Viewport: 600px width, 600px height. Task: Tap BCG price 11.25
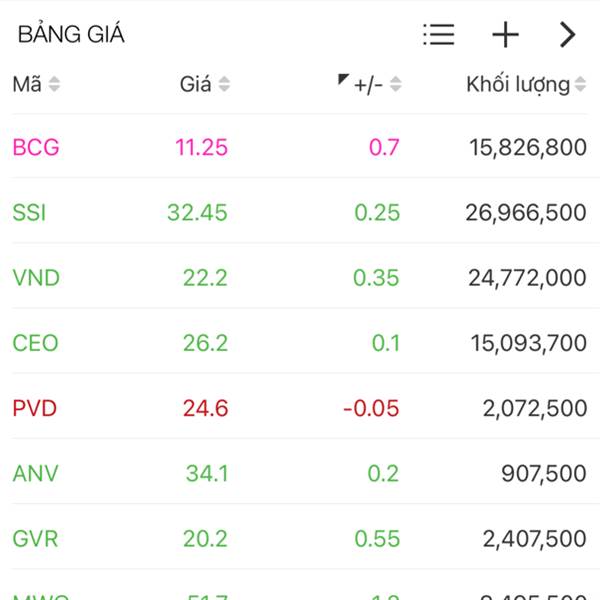click(201, 147)
